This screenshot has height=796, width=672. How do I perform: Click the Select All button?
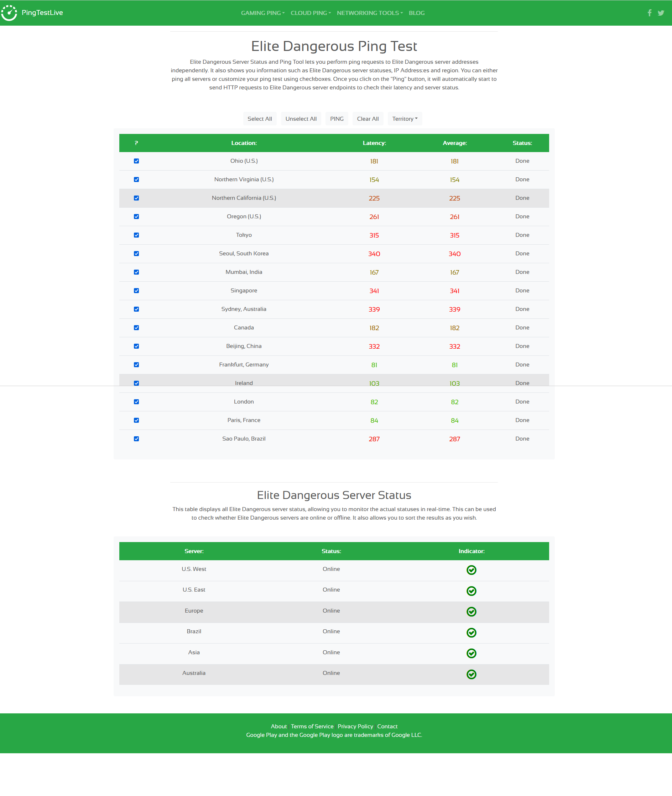(260, 119)
